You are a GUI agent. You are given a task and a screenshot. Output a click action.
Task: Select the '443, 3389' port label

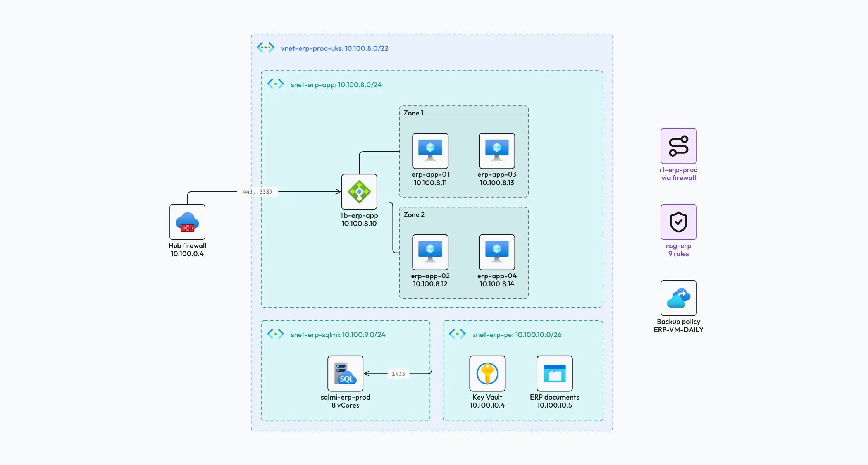[x=257, y=192]
